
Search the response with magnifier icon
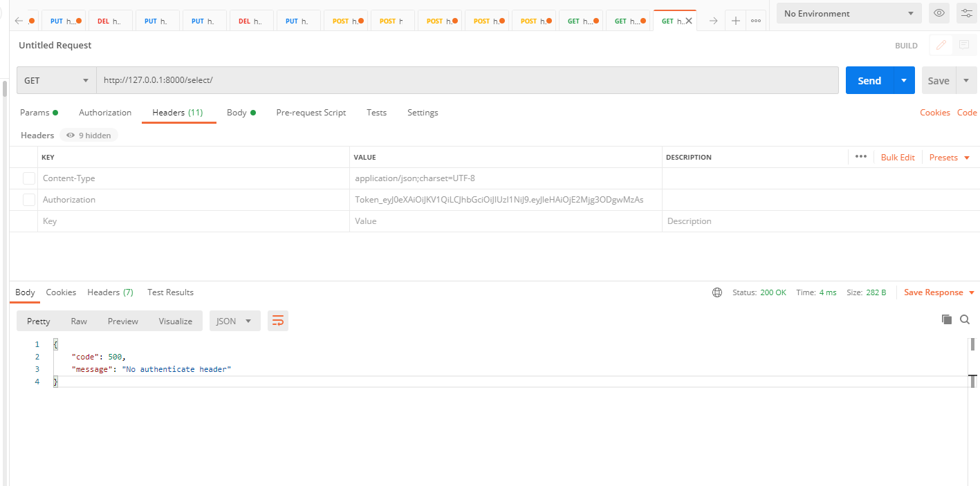coord(965,319)
